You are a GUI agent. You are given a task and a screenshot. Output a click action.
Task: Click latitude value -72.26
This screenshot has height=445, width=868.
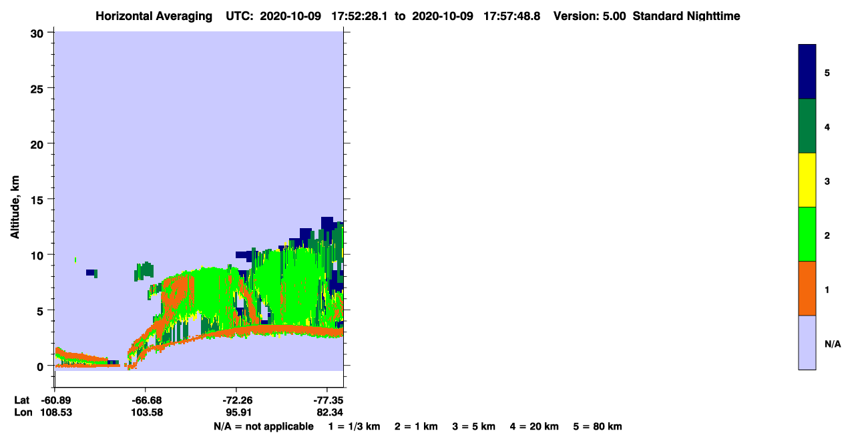237,400
